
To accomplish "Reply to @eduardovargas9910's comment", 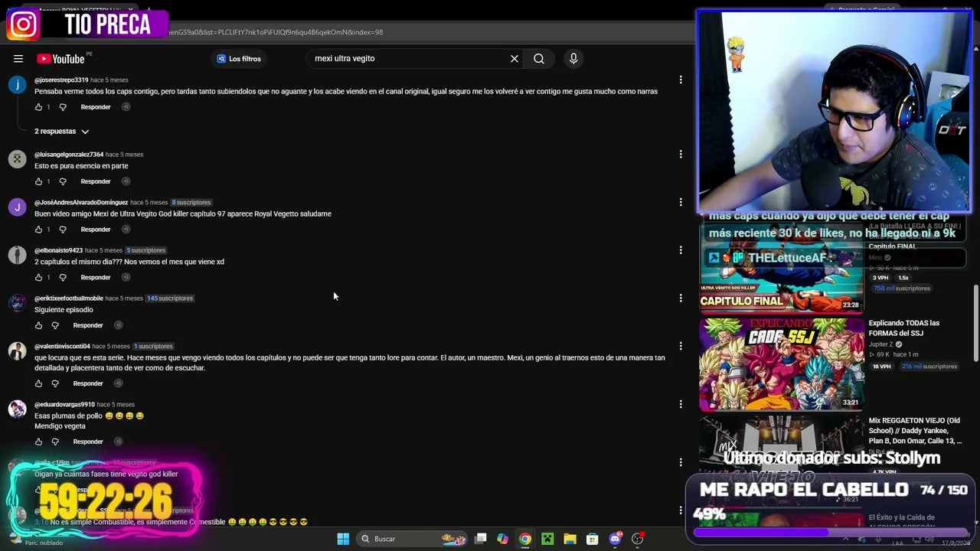I will click(88, 442).
